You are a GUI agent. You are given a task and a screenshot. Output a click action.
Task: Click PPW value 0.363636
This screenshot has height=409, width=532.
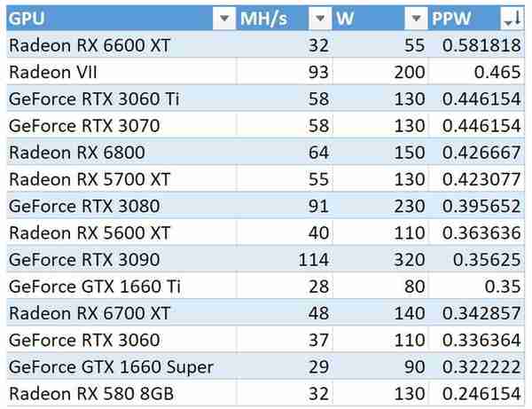point(481,233)
